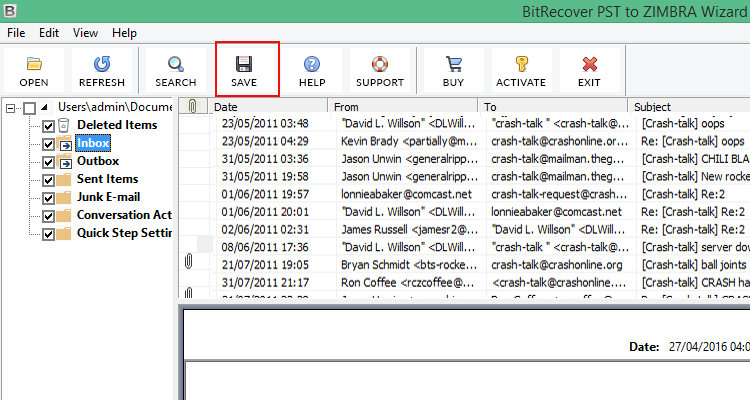Select the Sent Items folder label
This screenshot has height=400, width=750.
108,179
